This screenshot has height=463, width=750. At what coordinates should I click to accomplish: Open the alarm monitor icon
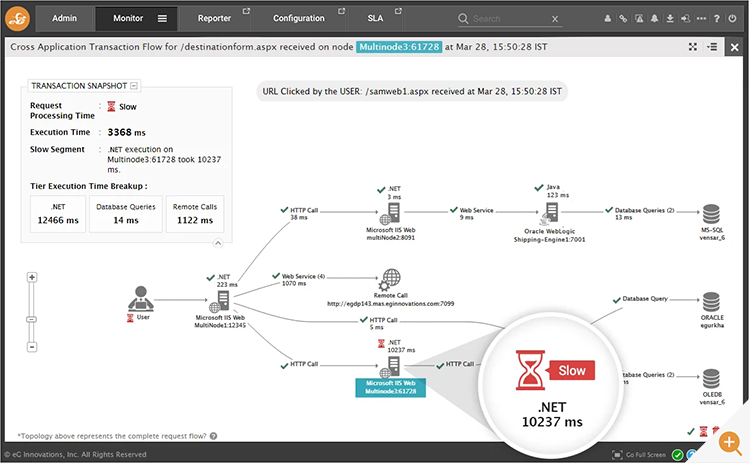639,19
